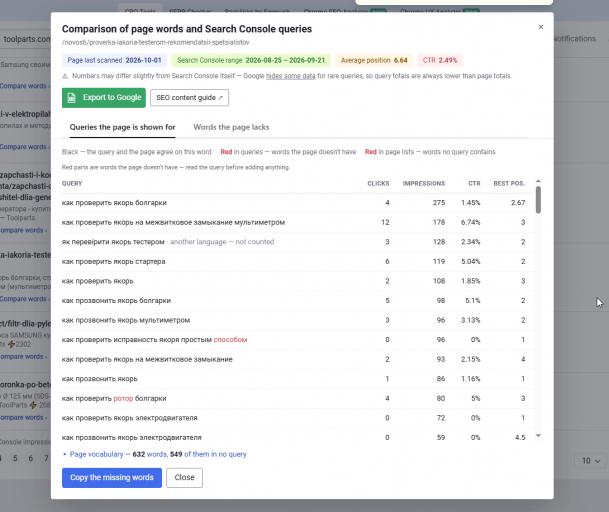Click the Export to Google button
The height and width of the screenshot is (512, 609).
click(104, 98)
